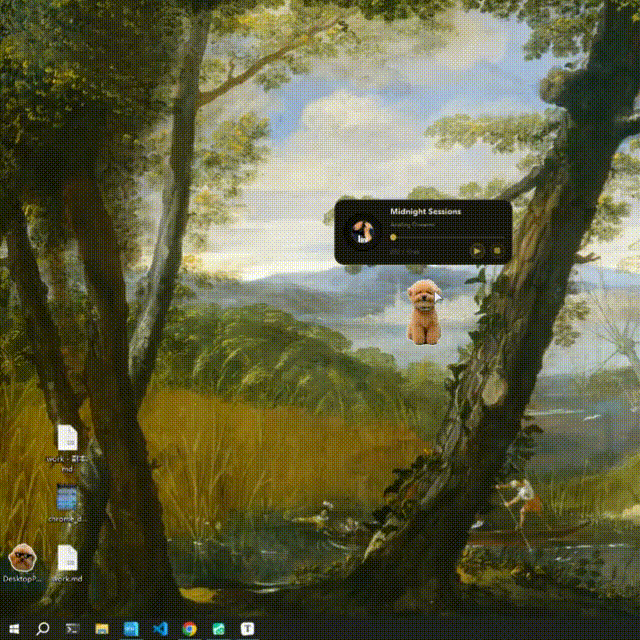Open the Windows Start menu

tap(14, 629)
